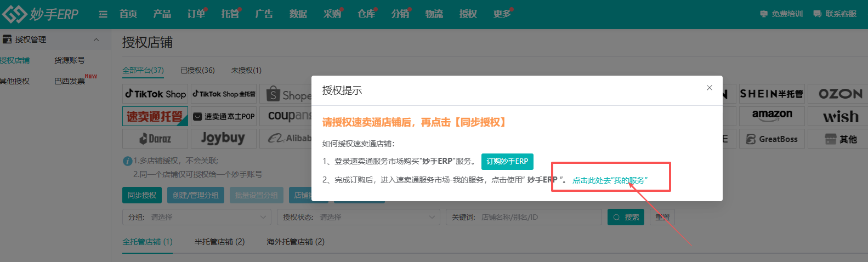Viewport: 868px width, 262px height.
Task: Toggle the hamburger sidebar menu icon
Action: (103, 14)
